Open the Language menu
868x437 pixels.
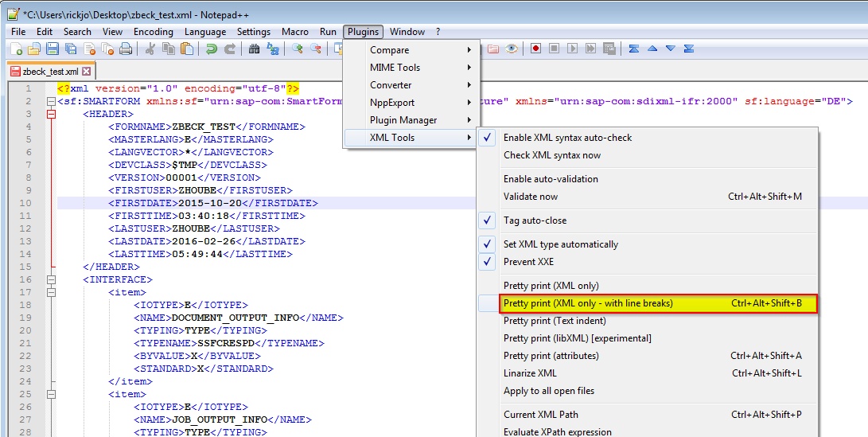click(205, 32)
